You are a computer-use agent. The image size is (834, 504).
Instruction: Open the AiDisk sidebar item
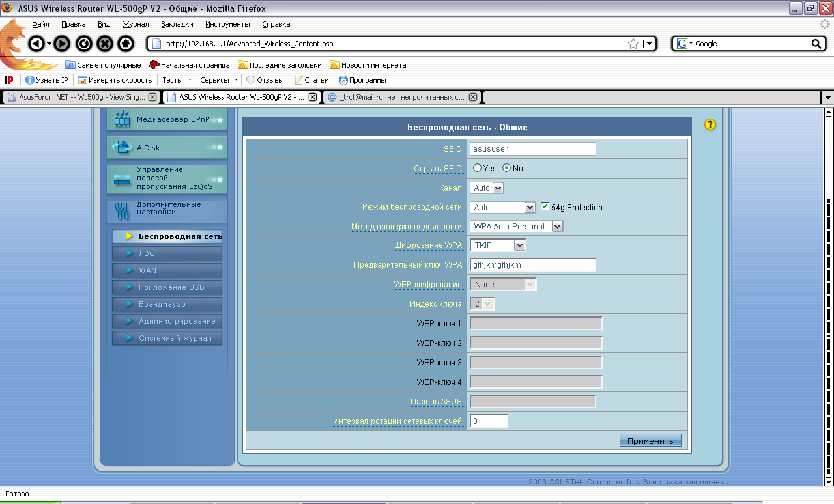[167, 148]
